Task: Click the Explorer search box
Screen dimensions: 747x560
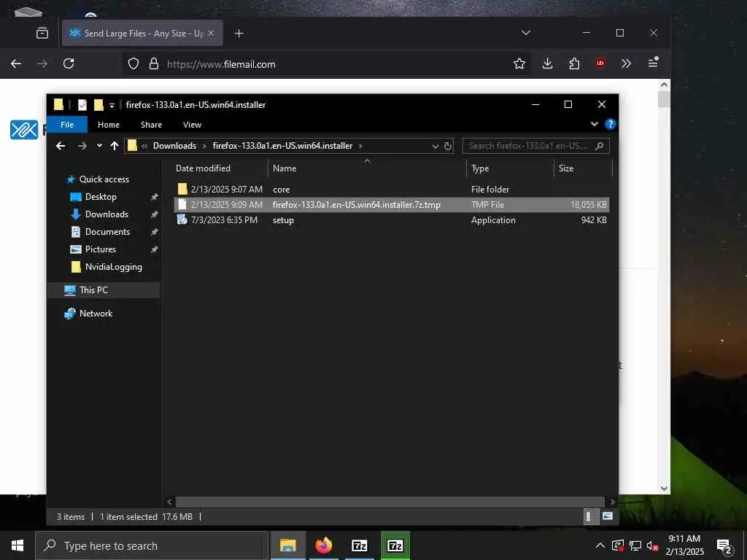Action: pyautogui.click(x=535, y=146)
